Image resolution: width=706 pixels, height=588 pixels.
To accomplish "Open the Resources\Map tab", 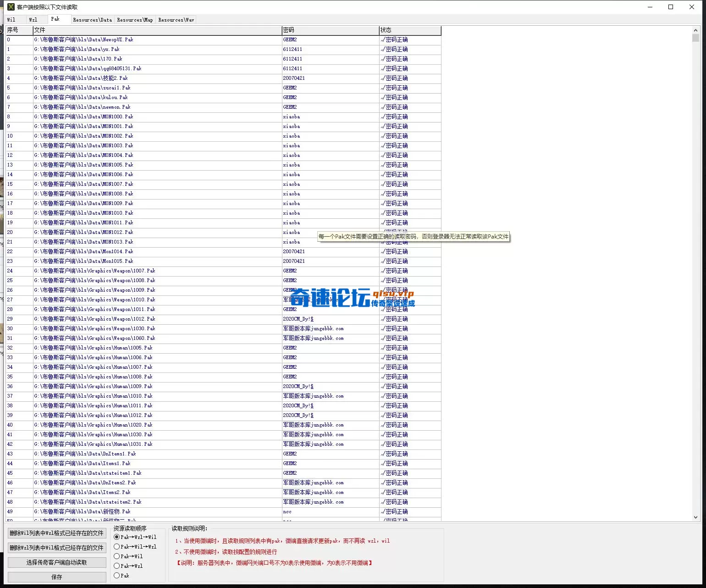I will (134, 20).
